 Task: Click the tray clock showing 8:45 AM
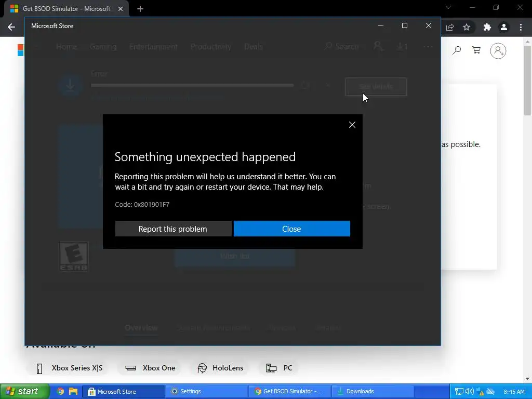click(x=514, y=392)
